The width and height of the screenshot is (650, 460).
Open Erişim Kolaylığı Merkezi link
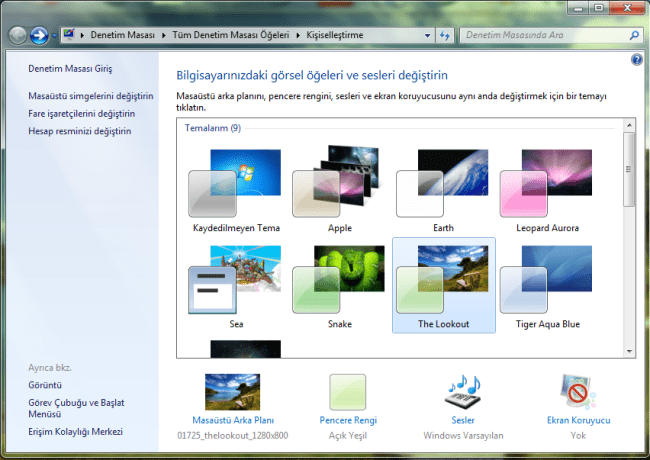[x=75, y=431]
